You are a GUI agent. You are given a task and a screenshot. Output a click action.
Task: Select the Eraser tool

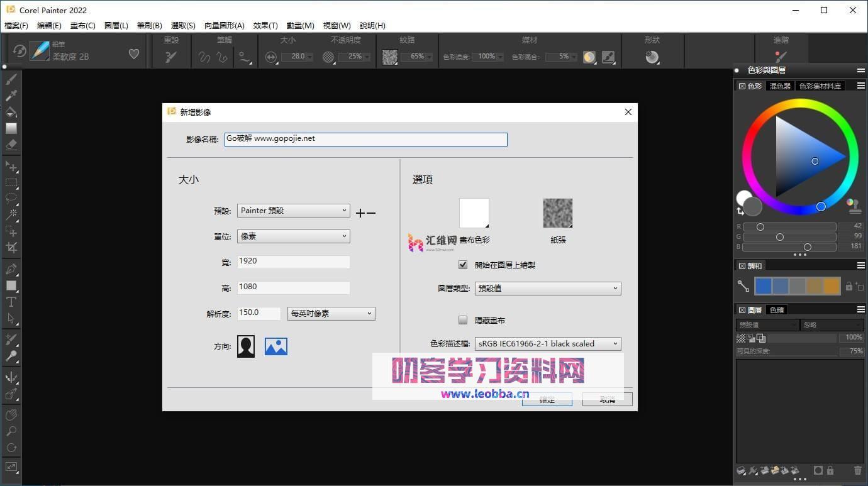(11, 145)
